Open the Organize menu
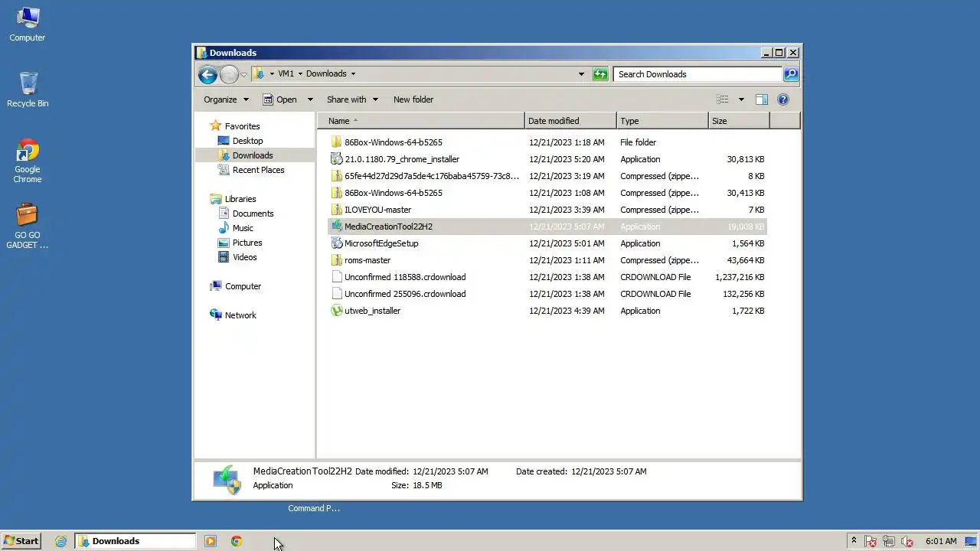This screenshot has width=980, height=551. (x=226, y=99)
